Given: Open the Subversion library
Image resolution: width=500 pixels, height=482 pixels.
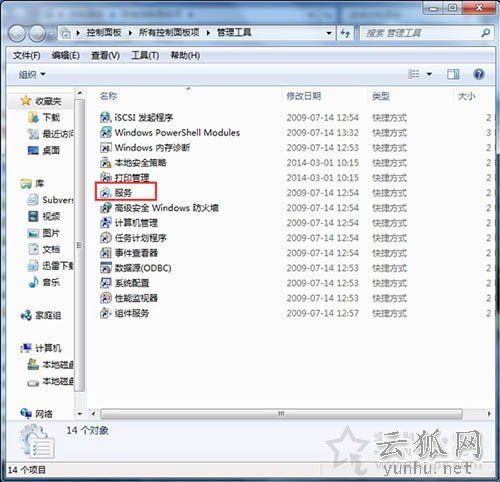Looking at the screenshot, I should pos(51,200).
